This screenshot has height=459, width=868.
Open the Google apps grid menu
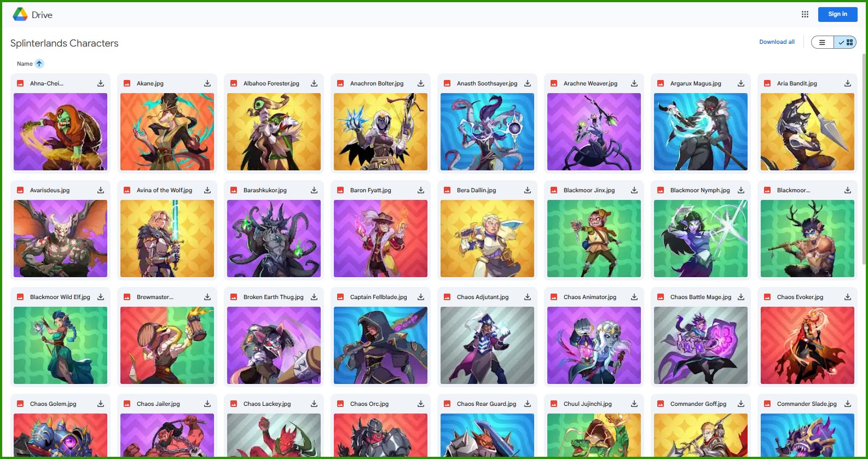805,14
